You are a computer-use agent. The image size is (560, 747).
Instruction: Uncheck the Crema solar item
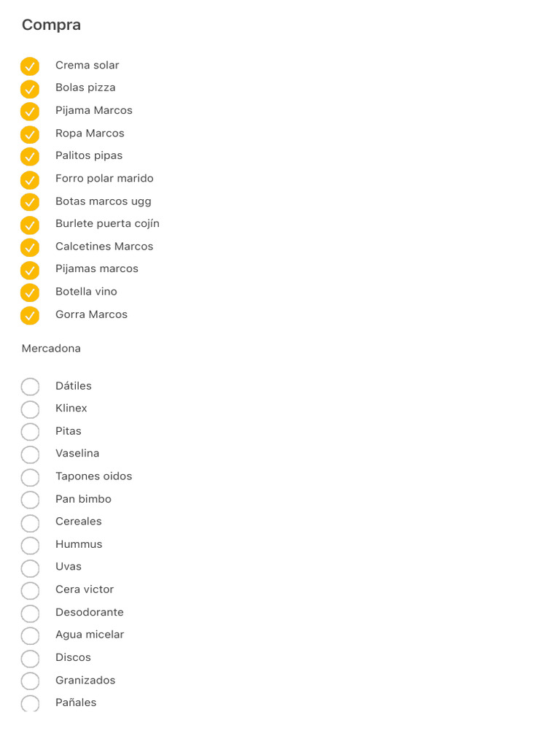30,66
